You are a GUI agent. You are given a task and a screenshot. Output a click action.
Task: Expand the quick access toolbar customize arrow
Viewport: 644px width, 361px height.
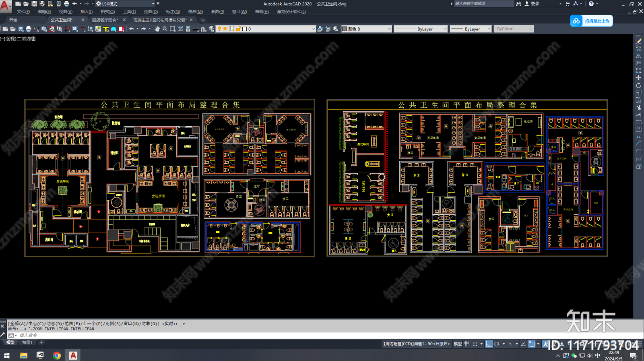[x=158, y=4]
